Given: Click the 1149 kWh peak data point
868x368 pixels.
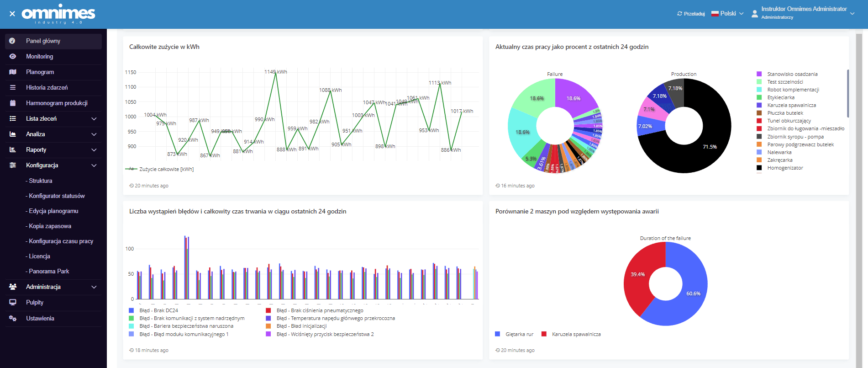Looking at the screenshot, I should [x=275, y=72].
